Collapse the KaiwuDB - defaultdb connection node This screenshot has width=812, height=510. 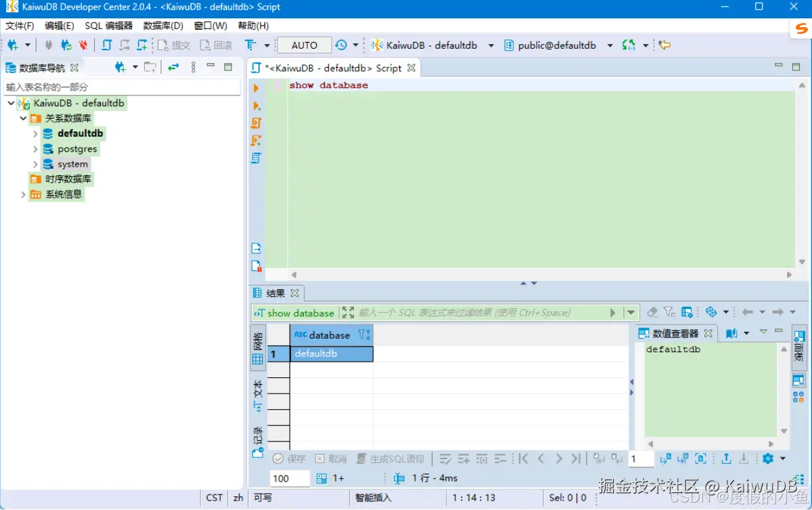click(11, 104)
